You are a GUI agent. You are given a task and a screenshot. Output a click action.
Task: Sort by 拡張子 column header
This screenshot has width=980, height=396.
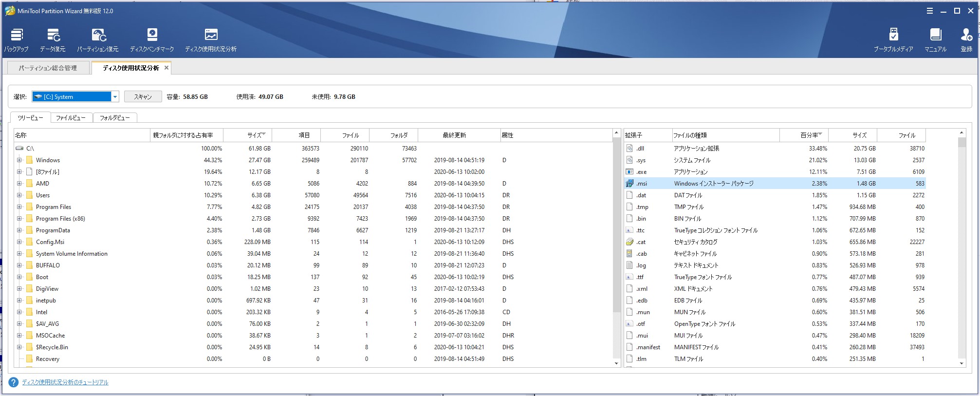tap(647, 135)
